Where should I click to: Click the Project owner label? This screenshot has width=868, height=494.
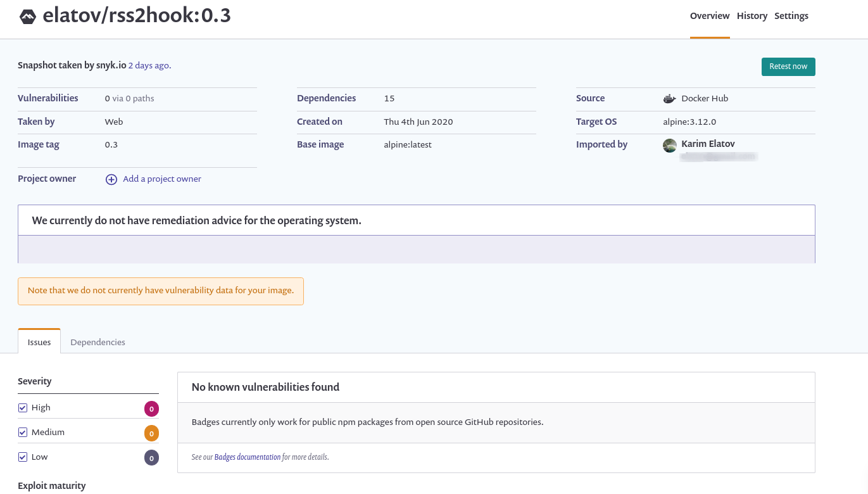coord(47,179)
